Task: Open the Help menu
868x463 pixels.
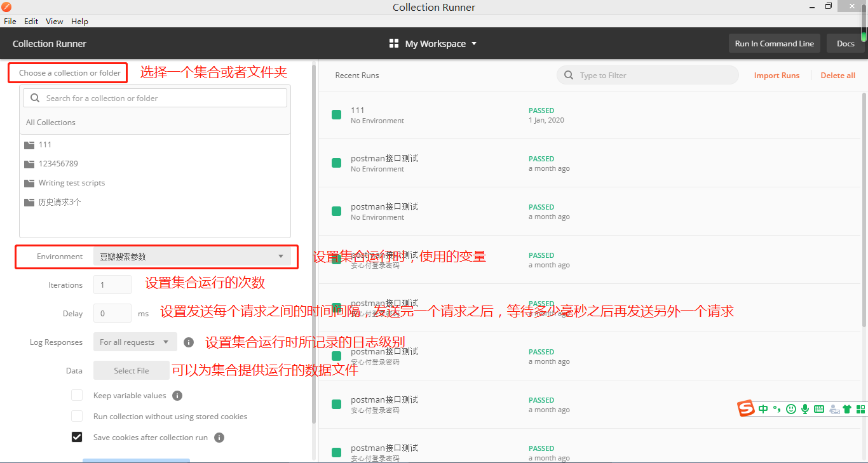Action: [x=79, y=21]
